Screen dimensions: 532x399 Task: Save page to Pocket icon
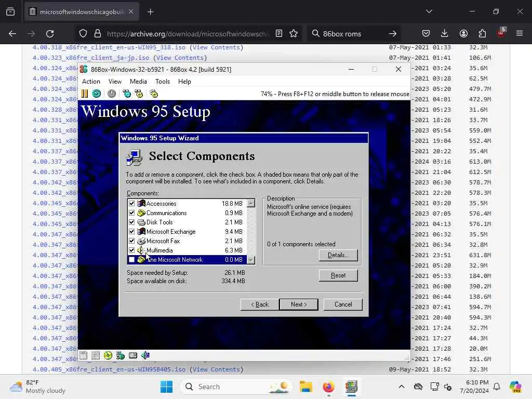426,34
